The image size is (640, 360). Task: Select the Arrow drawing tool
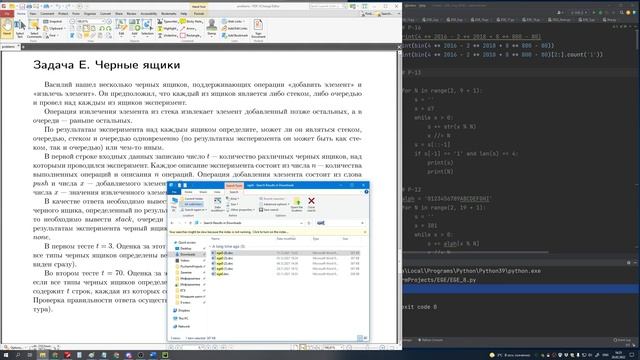[189, 29]
